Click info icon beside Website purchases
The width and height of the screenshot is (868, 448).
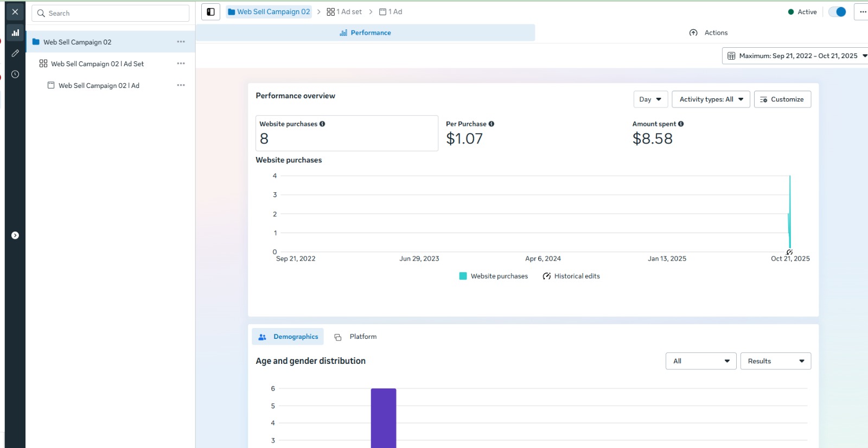[322, 124]
